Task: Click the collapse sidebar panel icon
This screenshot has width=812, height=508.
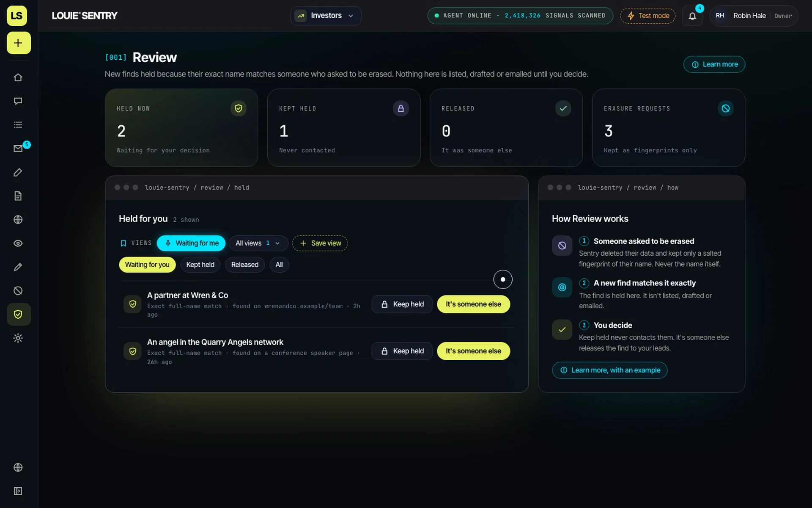Action: (18, 491)
